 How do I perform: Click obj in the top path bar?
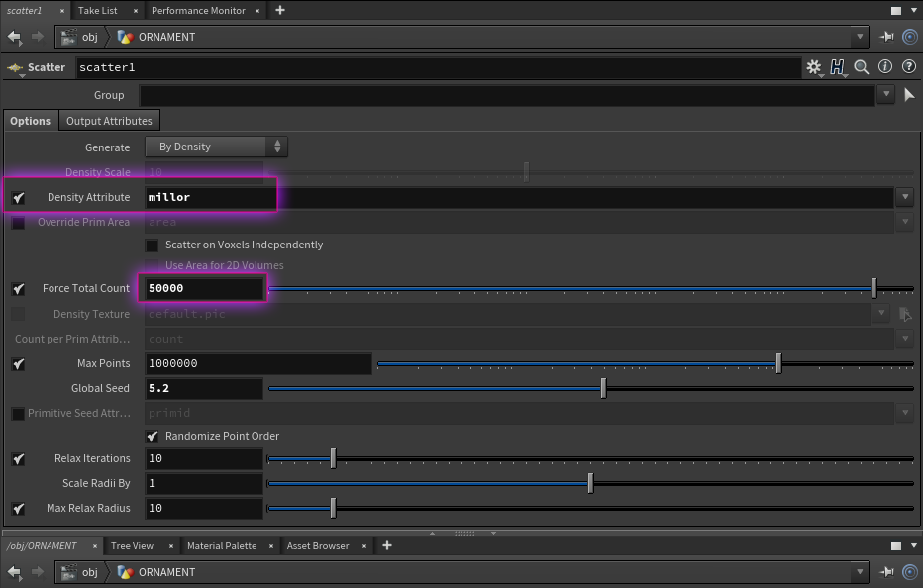[x=89, y=37]
